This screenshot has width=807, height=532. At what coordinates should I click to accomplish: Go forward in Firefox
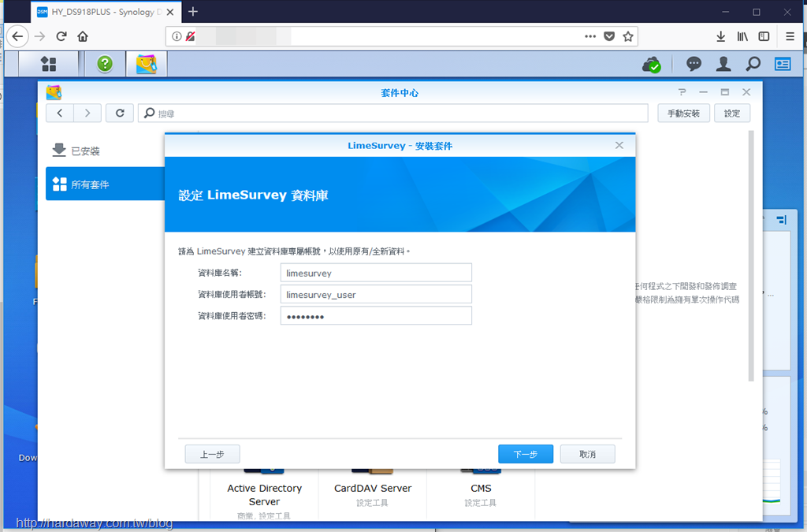pos(39,36)
